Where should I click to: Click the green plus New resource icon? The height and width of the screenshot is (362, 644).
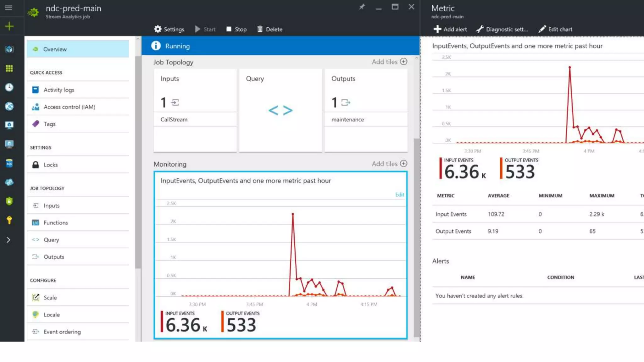pyautogui.click(x=9, y=26)
